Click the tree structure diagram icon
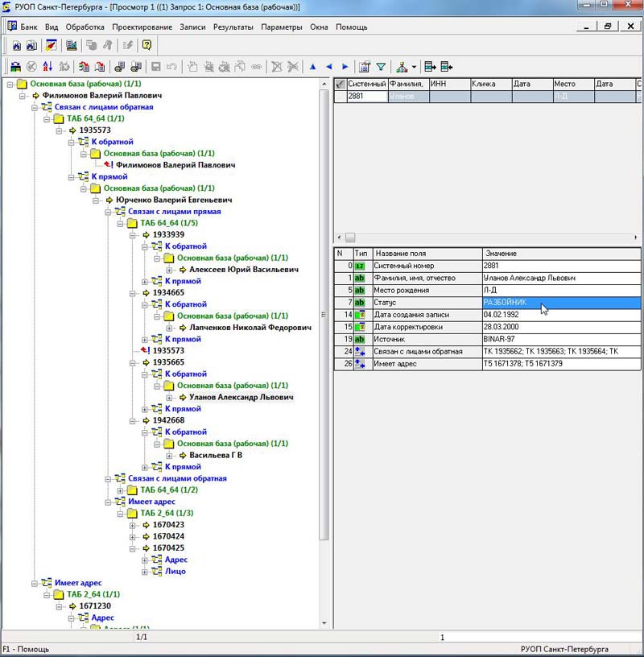644x657 pixels. [401, 67]
